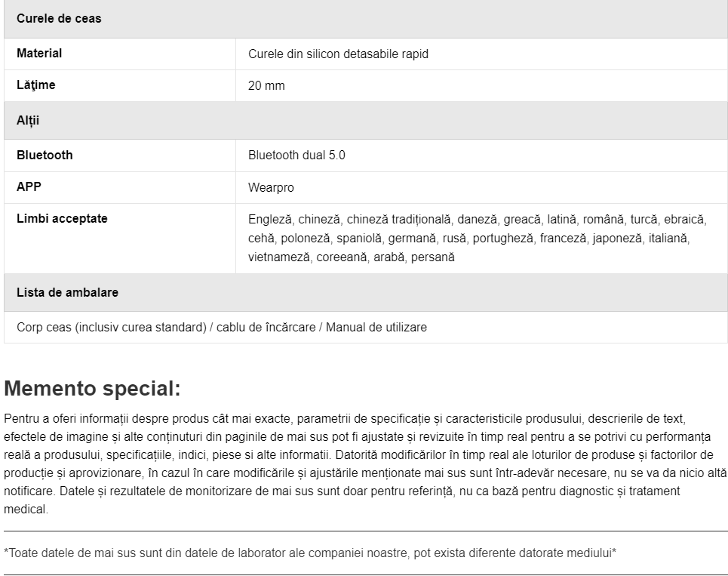Click the '20 mm' width value
Image resolution: width=728 pixels, height=576 pixels.
266,85
